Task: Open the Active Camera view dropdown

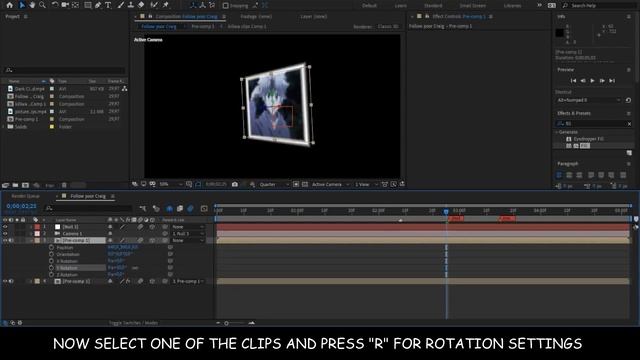Action: point(330,184)
